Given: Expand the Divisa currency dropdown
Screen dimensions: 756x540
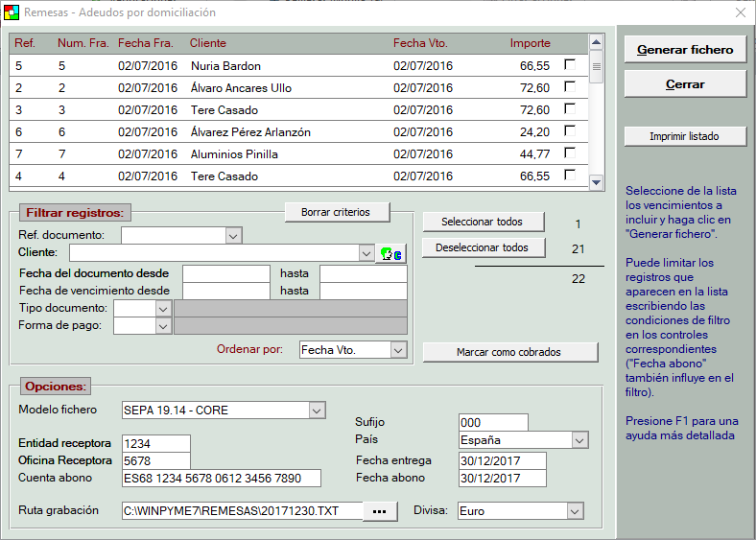Looking at the screenshot, I should click(575, 511).
